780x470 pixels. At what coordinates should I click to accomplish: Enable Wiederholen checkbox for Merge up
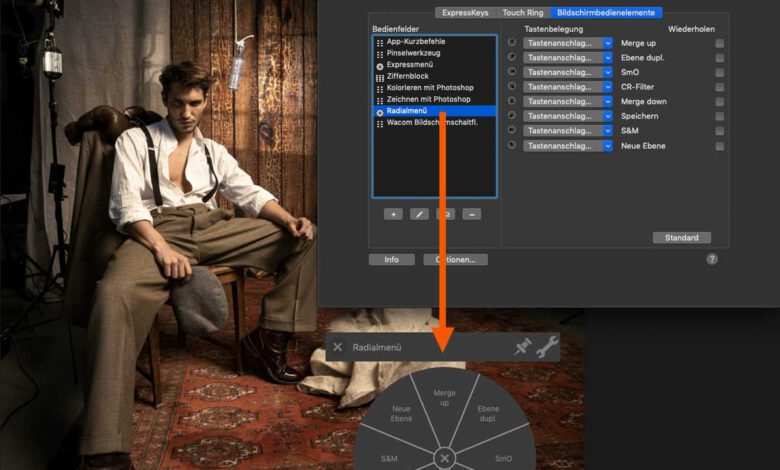coord(719,43)
